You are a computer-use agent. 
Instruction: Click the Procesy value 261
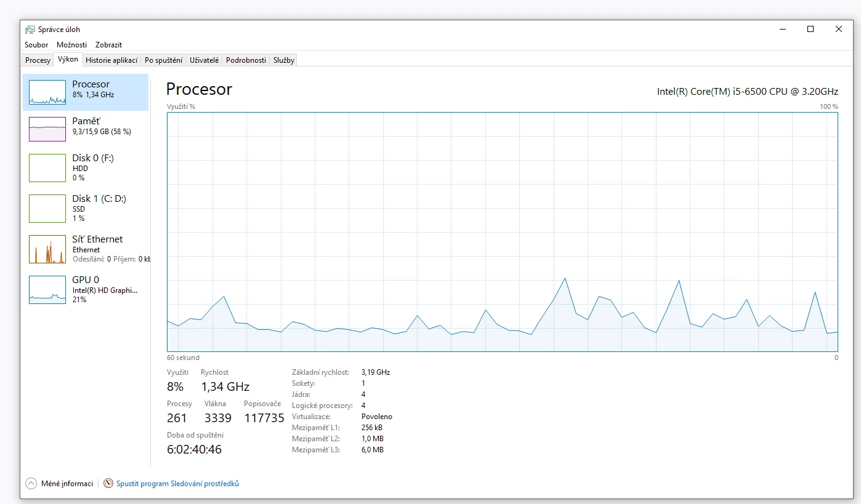177,418
